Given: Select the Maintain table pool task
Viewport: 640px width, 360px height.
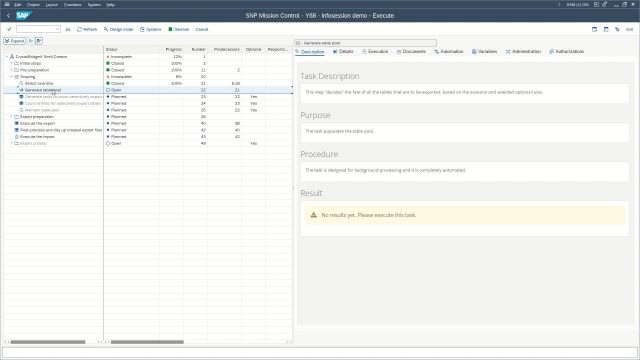Looking at the screenshot, I should pos(42,110).
